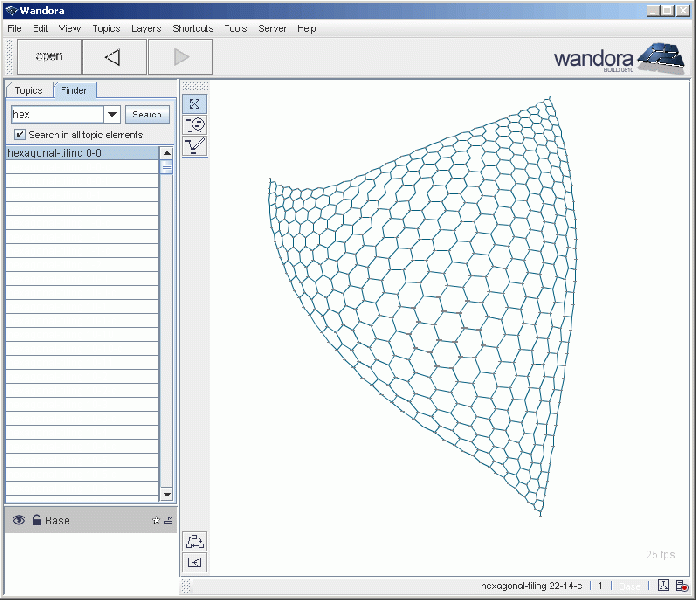Click the bottom graph panel tool icon

195,563
